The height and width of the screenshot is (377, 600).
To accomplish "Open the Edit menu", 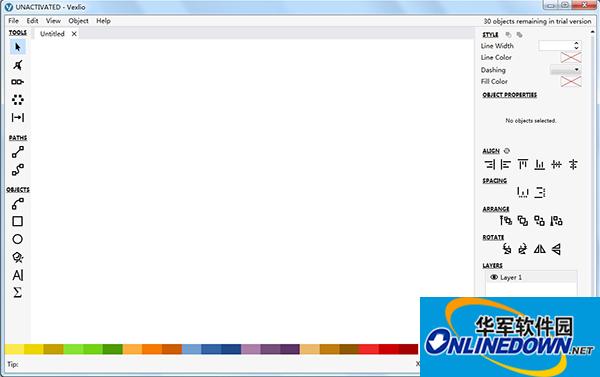I will point(33,21).
